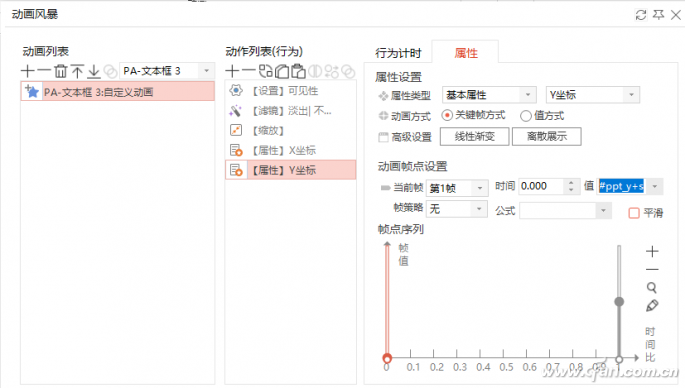
Task: Paste the behavior with the clipboard icon in 动作列表
Action: click(298, 71)
